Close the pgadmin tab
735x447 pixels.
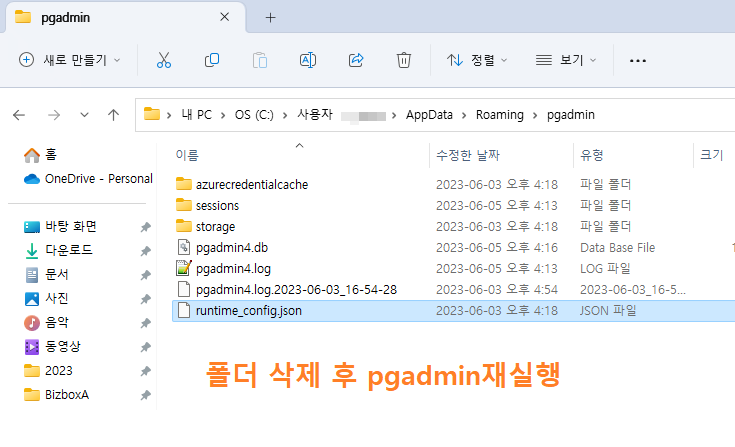pyautogui.click(x=225, y=17)
